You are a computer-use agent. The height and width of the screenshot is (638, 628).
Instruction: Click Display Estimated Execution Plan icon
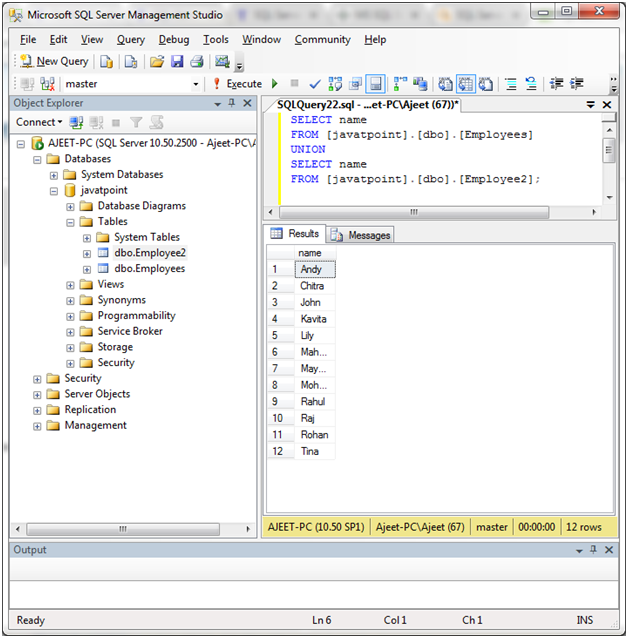335,84
